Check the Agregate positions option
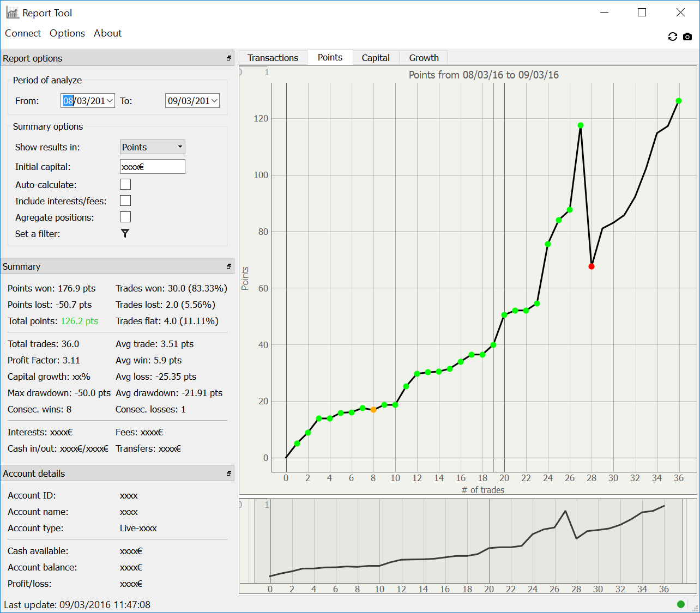Image resolution: width=700 pixels, height=613 pixels. (125, 217)
